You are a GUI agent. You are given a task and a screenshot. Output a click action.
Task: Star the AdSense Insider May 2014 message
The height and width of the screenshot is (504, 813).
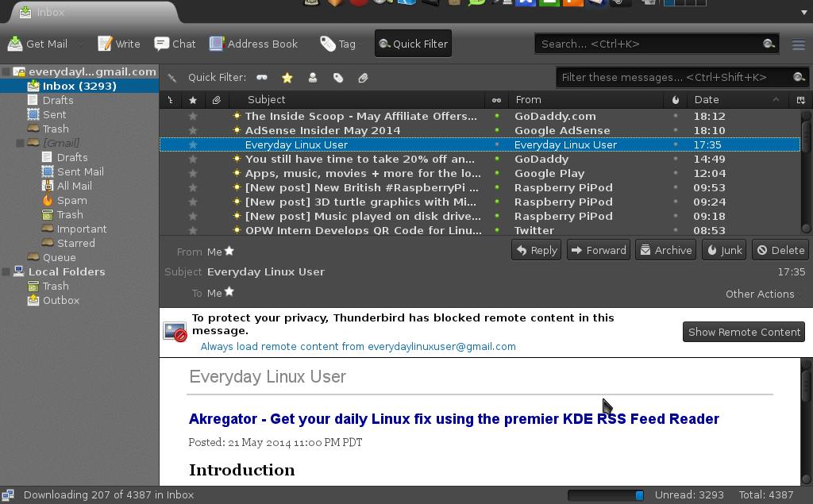pos(193,131)
